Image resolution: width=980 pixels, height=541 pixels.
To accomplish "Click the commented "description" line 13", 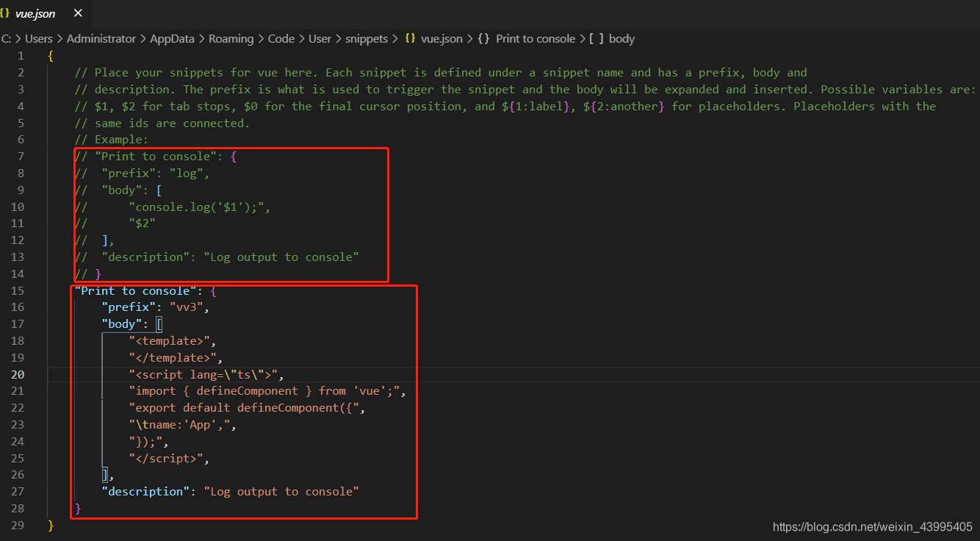I will [216, 257].
